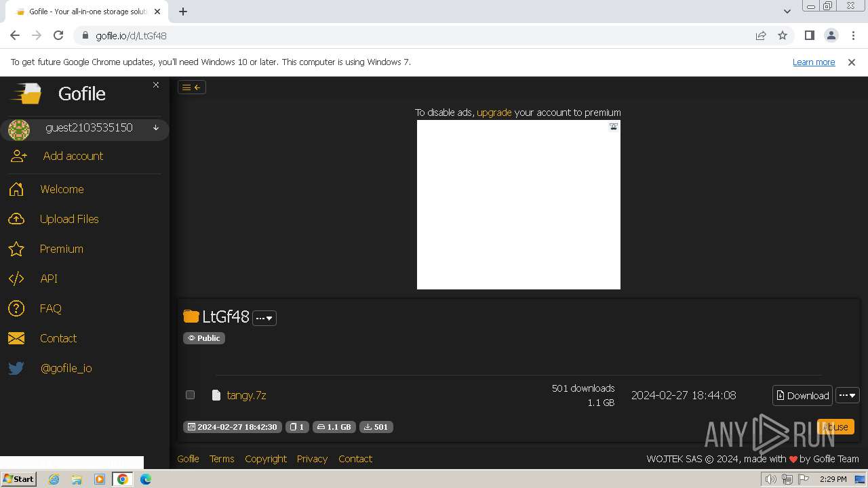The width and height of the screenshot is (868, 488).
Task: Open the guest2103535150 account avatar
Action: (x=19, y=129)
